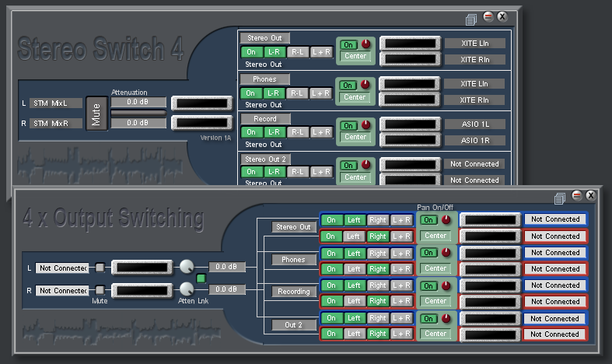The width and height of the screenshot is (612, 364).
Task: Open the ASIO 1L destination selector
Action: [474, 124]
